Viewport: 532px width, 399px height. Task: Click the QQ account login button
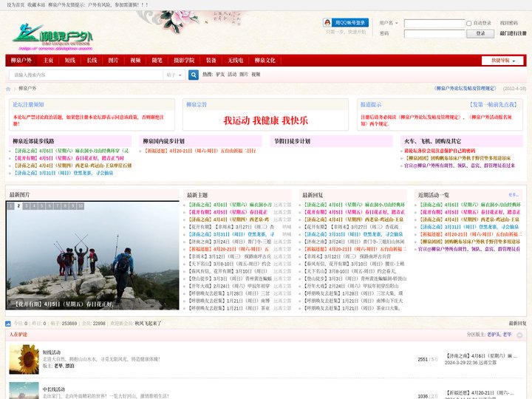click(346, 23)
